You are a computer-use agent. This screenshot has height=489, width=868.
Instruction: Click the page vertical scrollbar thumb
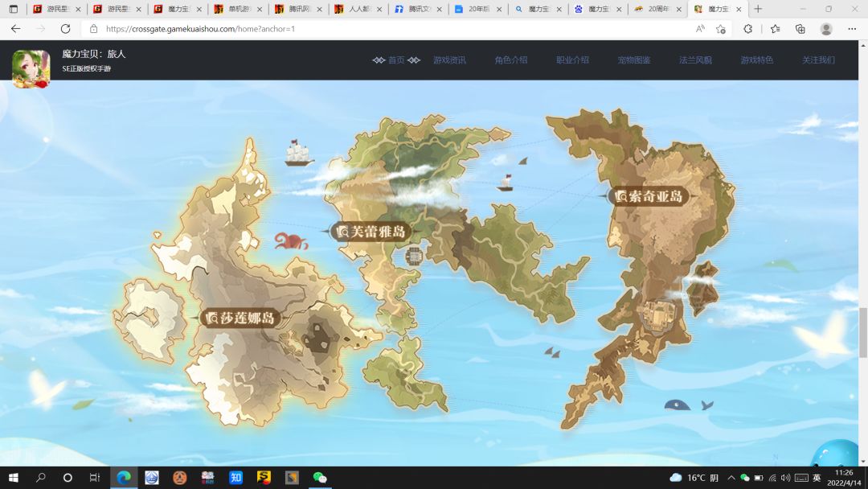tap(863, 332)
